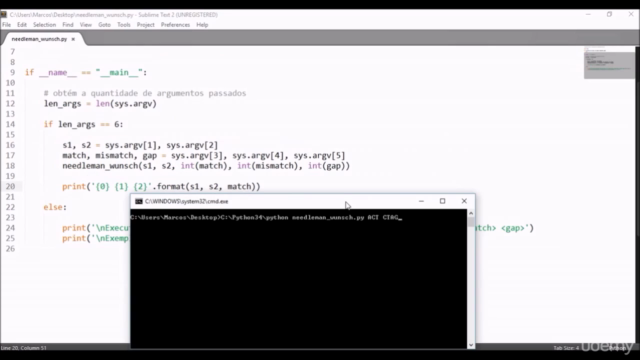Close the Sublime Text window

631,14
